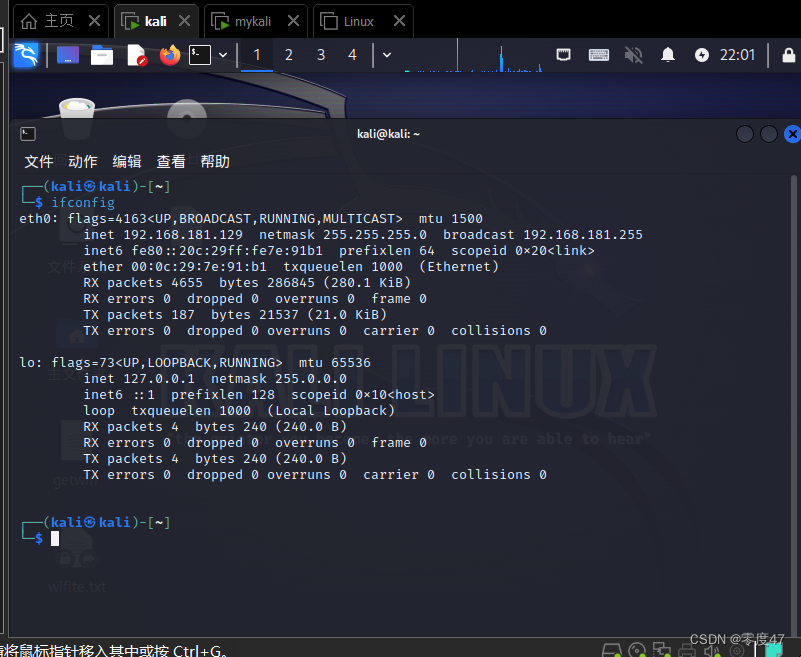This screenshot has height=657, width=801.
Task: Open the network connection tray icon
Action: (x=563, y=54)
